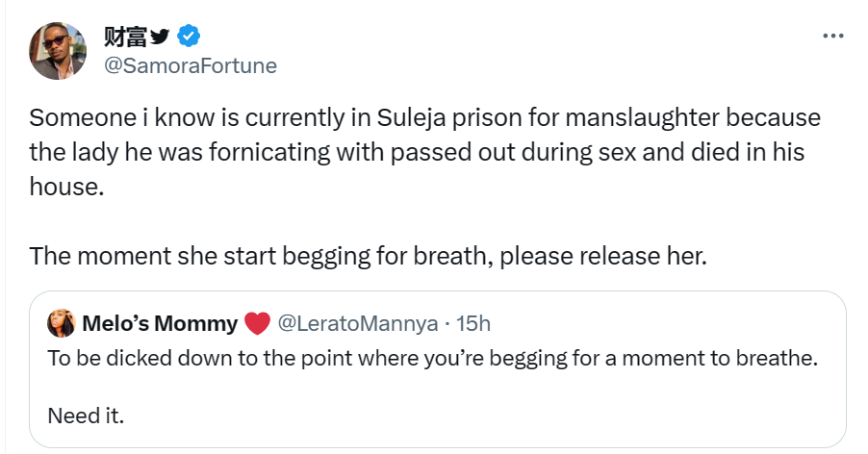Open the @SamoraFortune handle link
Viewport: 868px width, 454px height.
pos(189,65)
